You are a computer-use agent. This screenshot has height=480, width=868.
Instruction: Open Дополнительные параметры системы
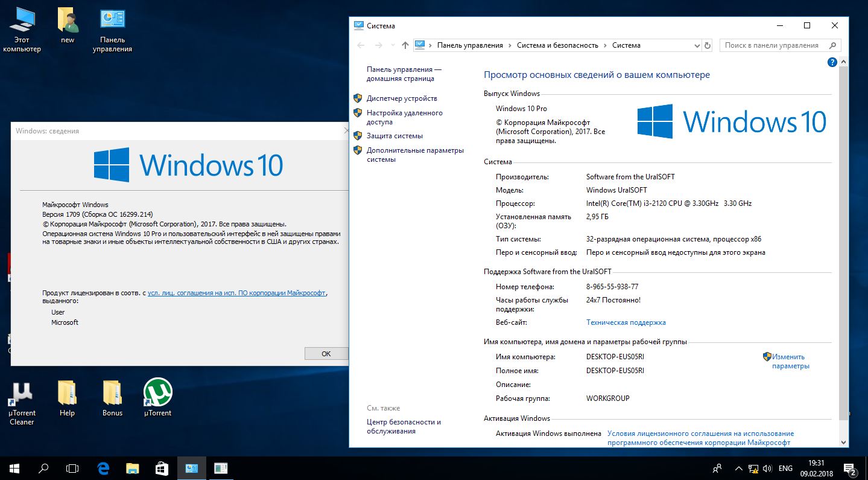click(415, 155)
